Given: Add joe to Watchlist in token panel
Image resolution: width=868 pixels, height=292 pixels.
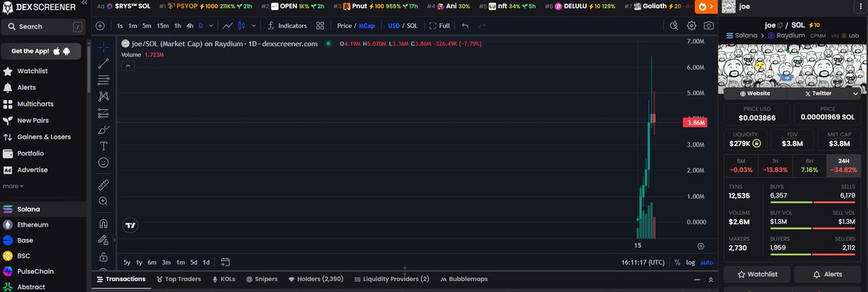Looking at the screenshot, I should click(757, 275).
